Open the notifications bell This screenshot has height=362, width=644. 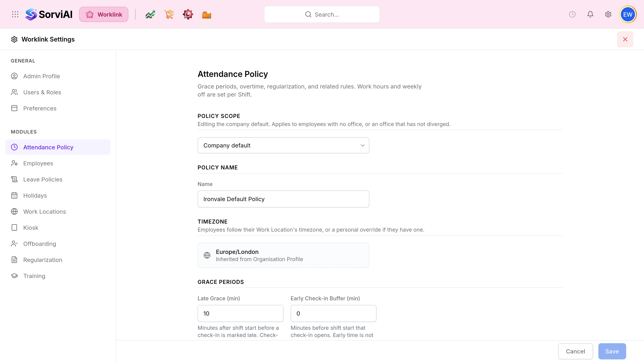pos(590,14)
